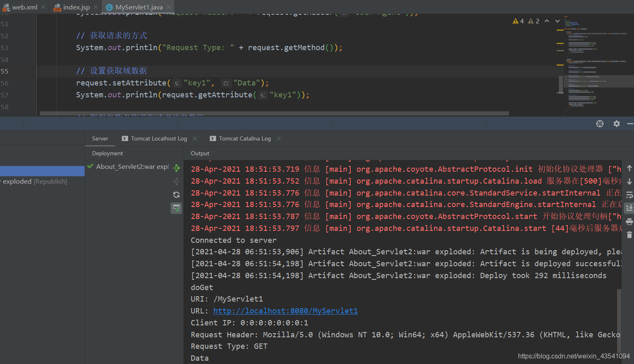Image resolution: width=634 pixels, height=364 pixels.
Task: Open the index.jsp editor tab
Action: (76, 7)
